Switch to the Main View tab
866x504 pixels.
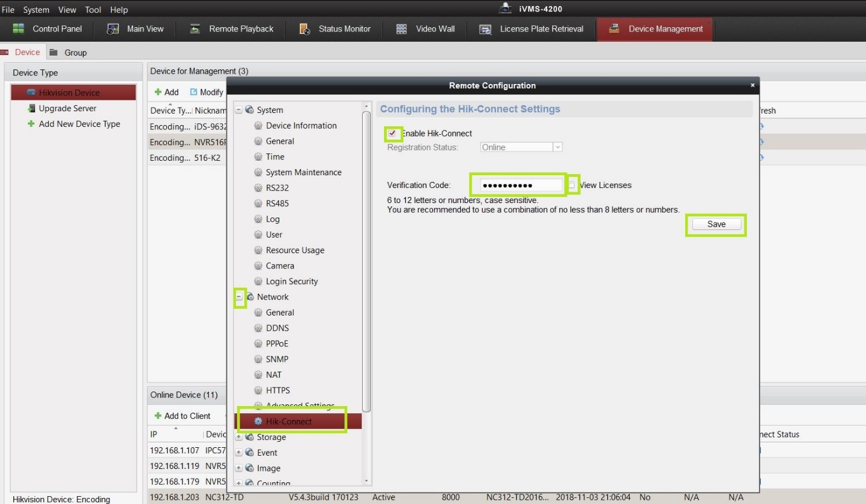pos(135,29)
